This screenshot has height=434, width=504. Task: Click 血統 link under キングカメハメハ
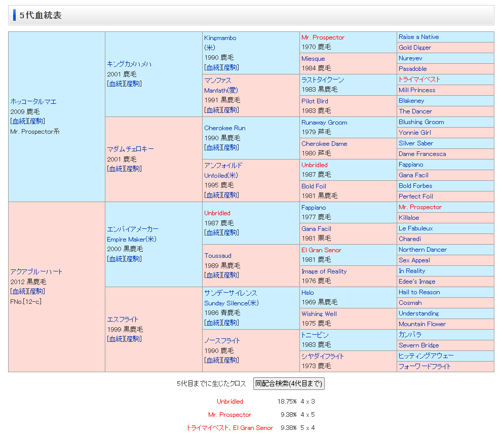click(x=115, y=84)
